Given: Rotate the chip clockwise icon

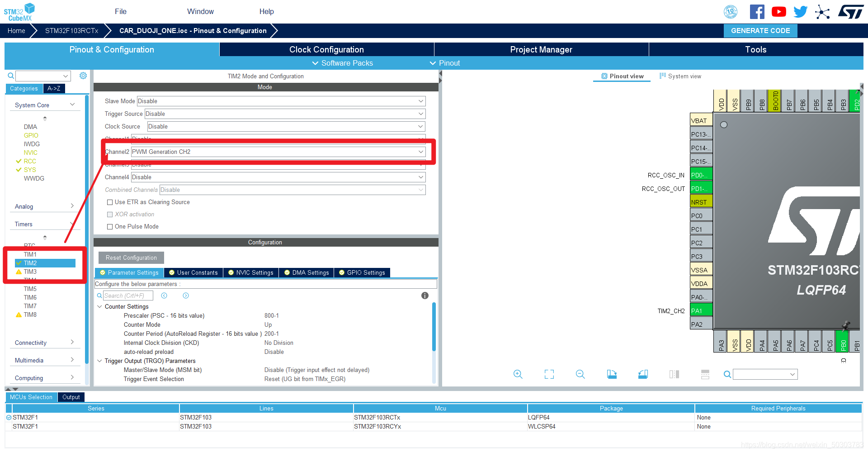Looking at the screenshot, I should [612, 374].
